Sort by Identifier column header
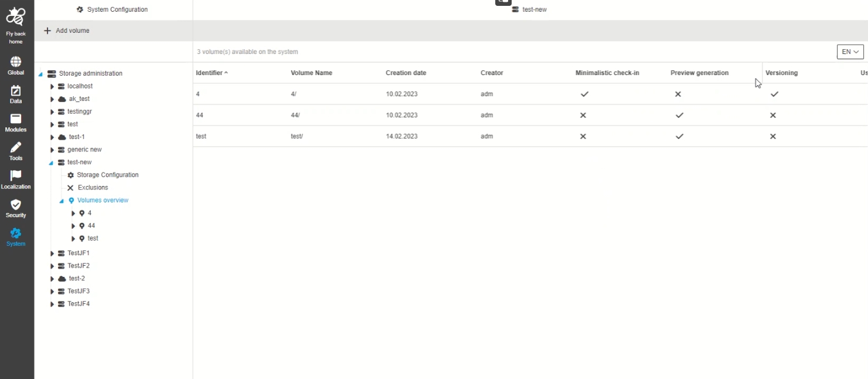This screenshot has width=868, height=379. (209, 73)
